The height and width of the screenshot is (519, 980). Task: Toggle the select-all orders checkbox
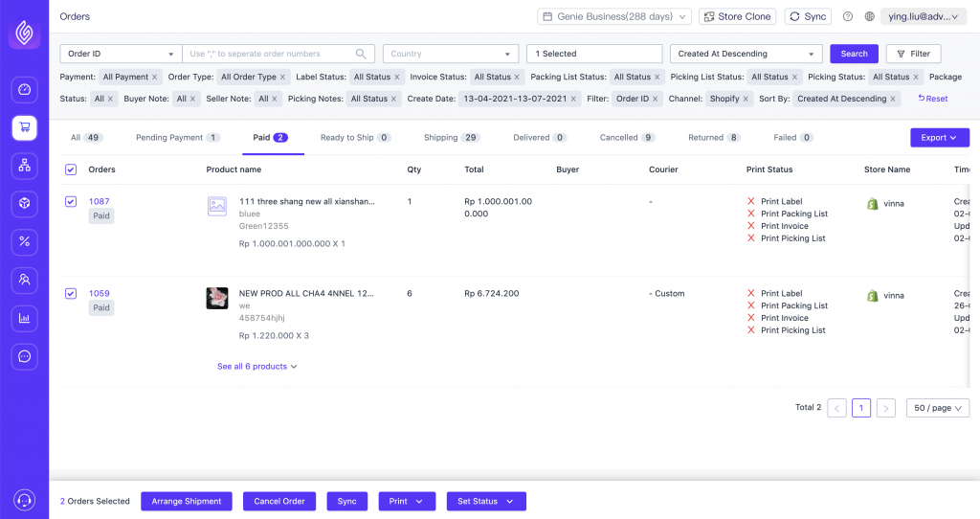(x=71, y=169)
